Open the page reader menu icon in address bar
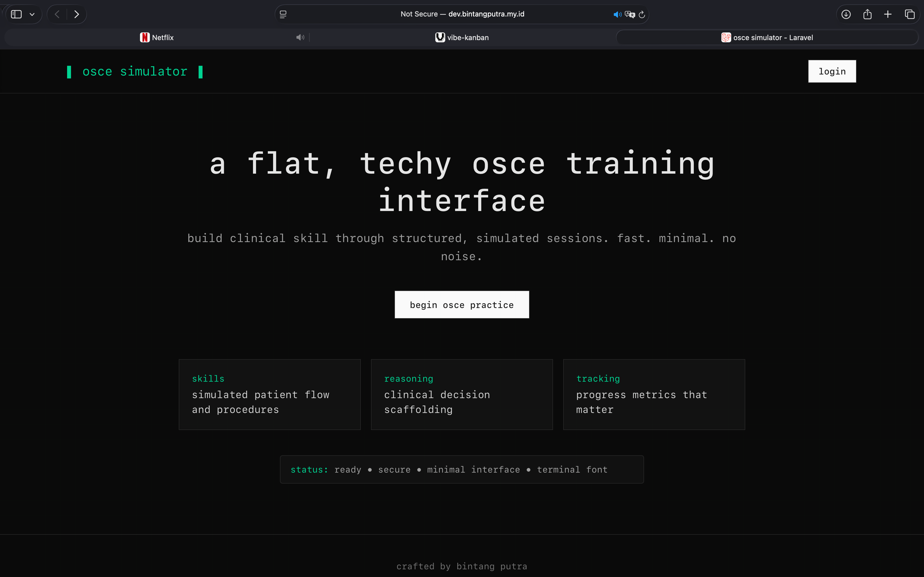924x577 pixels. (x=283, y=14)
